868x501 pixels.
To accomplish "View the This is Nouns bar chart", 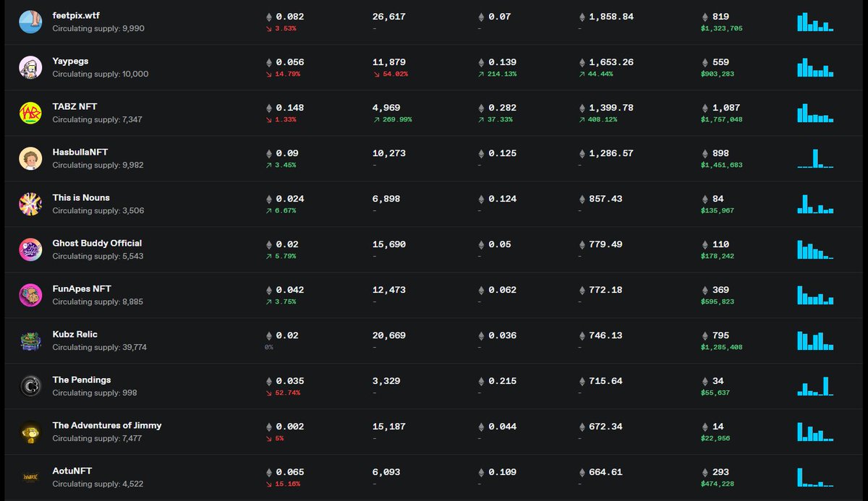I will 815,205.
